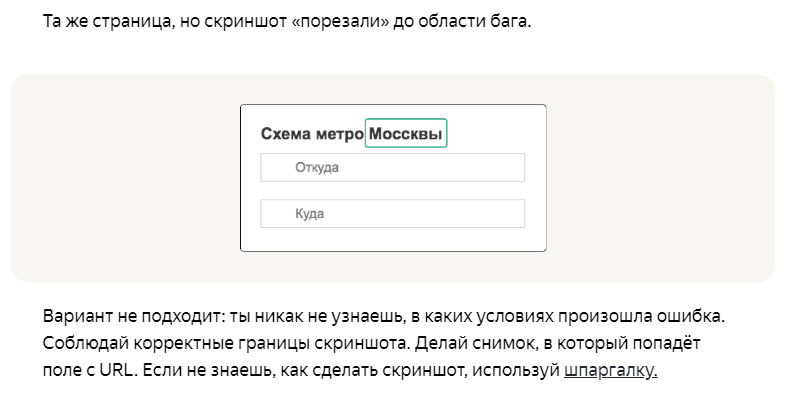The image size is (787, 394).
Task: Click the text «до области бага»
Action: [x=459, y=22]
